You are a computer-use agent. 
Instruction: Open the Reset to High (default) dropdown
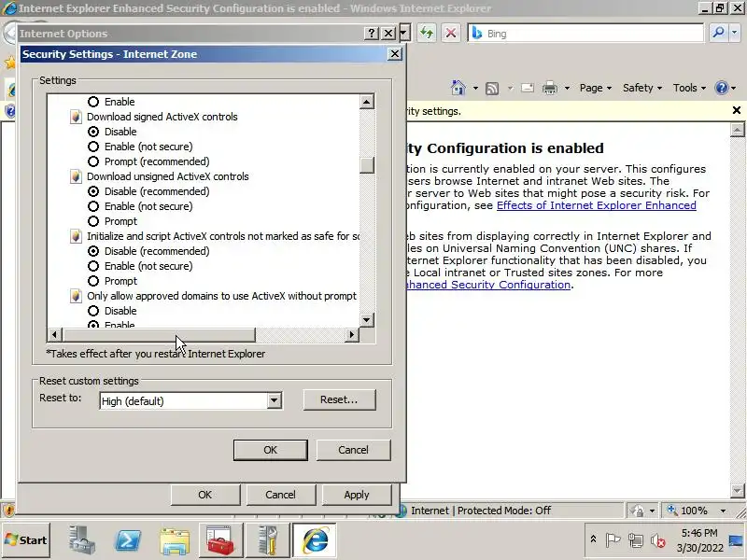pyautogui.click(x=274, y=400)
